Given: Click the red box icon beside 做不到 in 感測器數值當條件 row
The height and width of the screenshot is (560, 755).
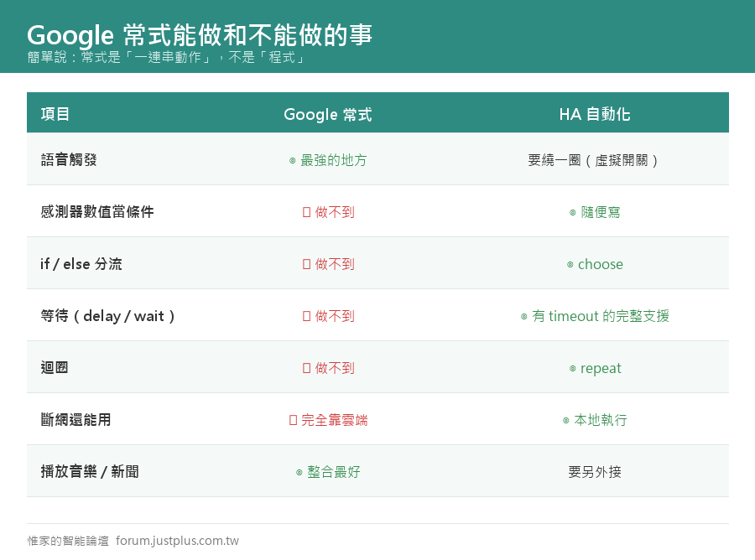Looking at the screenshot, I should (x=307, y=212).
